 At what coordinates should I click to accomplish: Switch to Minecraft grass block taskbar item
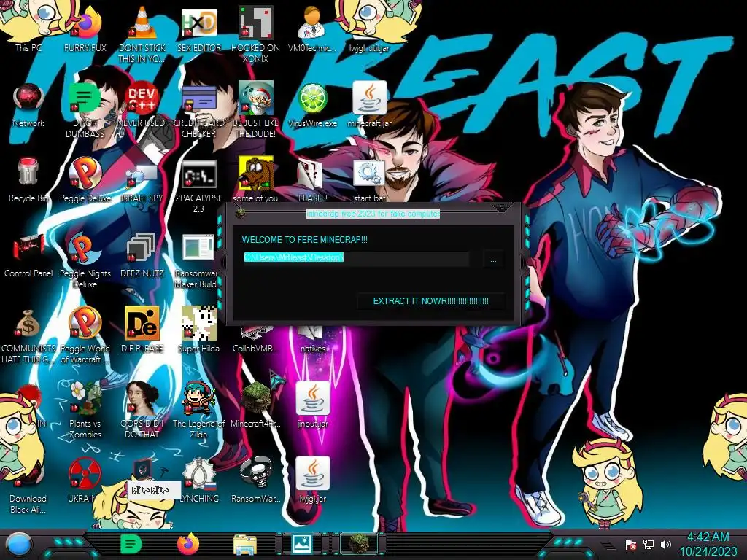pos(359,544)
